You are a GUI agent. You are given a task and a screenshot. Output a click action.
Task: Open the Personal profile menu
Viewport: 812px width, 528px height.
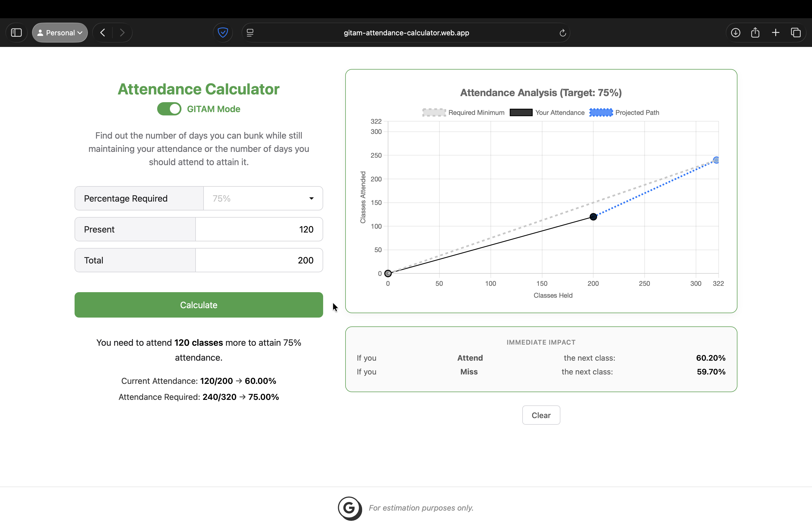pyautogui.click(x=60, y=33)
